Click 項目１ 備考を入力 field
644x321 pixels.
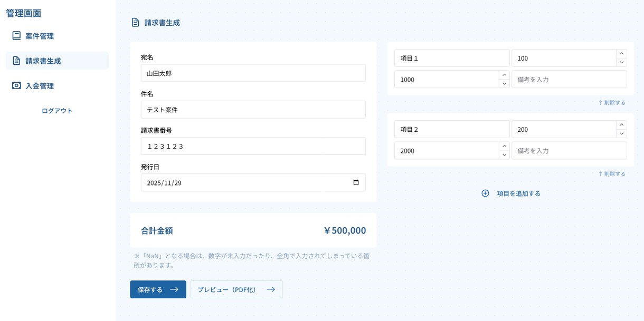569,79
